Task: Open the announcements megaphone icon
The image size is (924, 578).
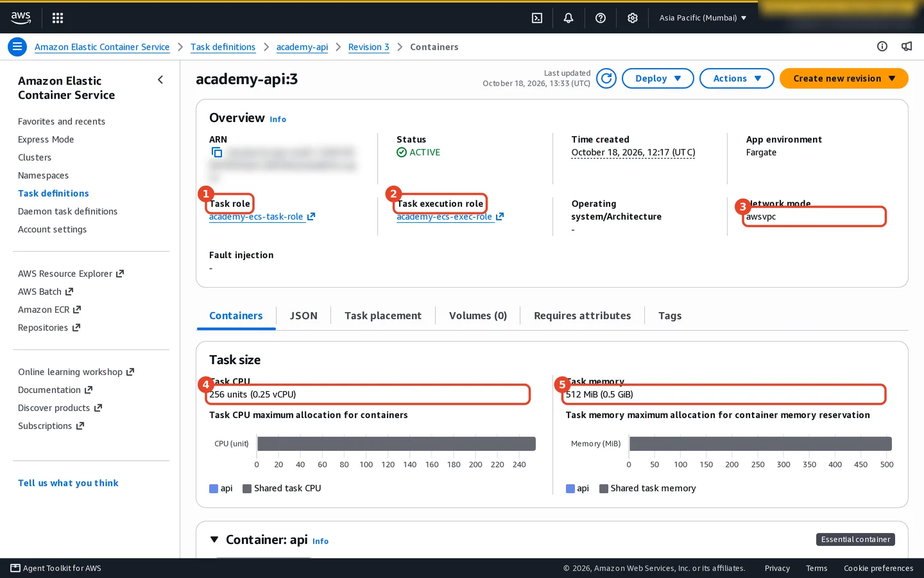Action: (x=907, y=46)
